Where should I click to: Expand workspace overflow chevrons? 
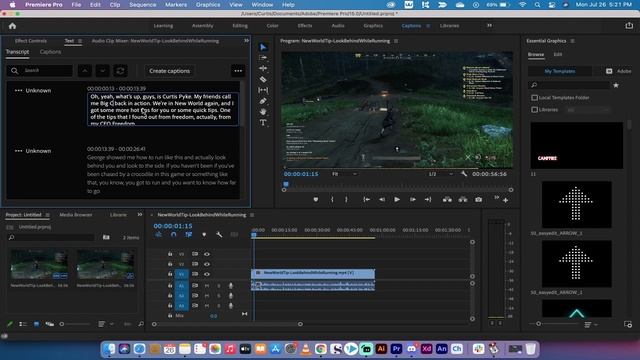(489, 25)
